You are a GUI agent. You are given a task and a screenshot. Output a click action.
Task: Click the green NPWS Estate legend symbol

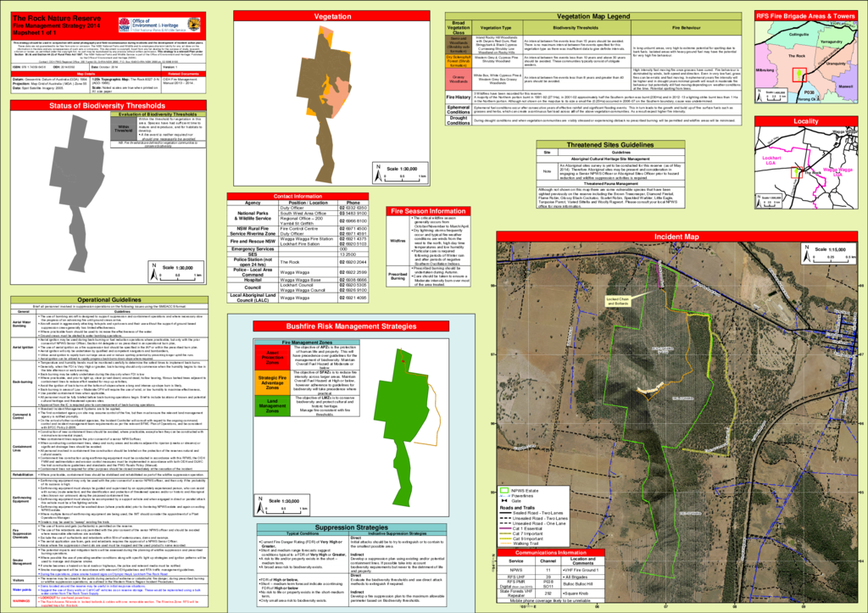click(504, 490)
